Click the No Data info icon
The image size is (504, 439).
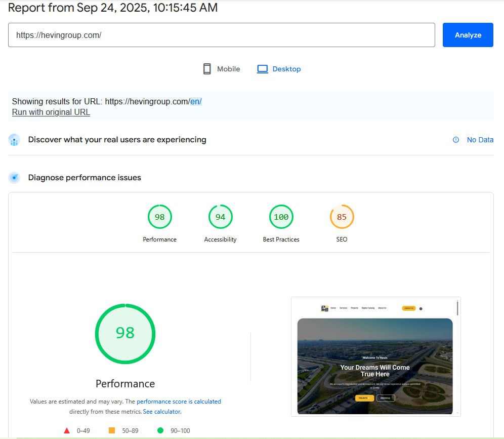(456, 140)
